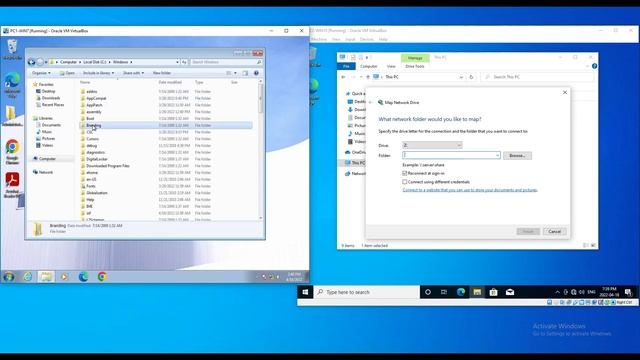This screenshot has height=360, width=640.
Task: Click Cortana circle on Win10 taskbar
Action: [x=428, y=292]
